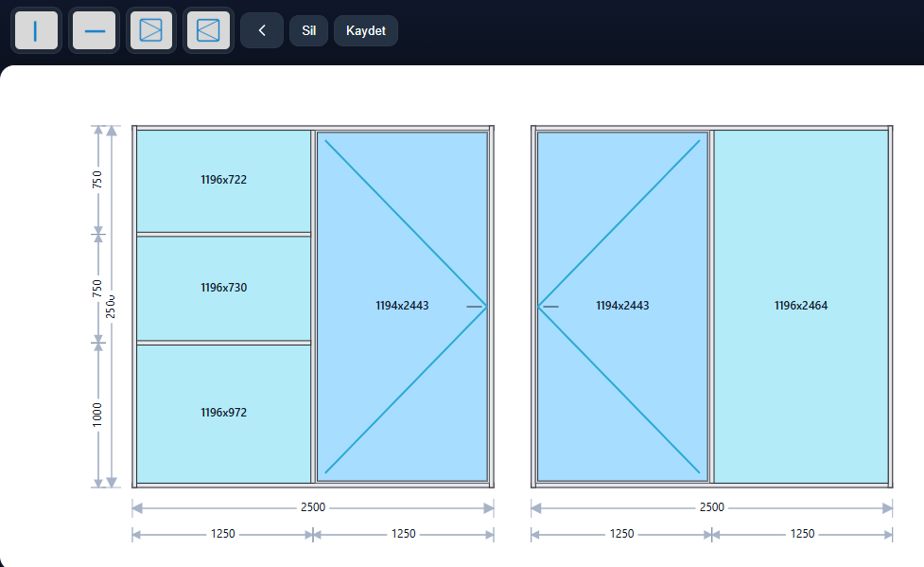
Task: Click the vertical 2500 total height label
Action: coord(111,307)
